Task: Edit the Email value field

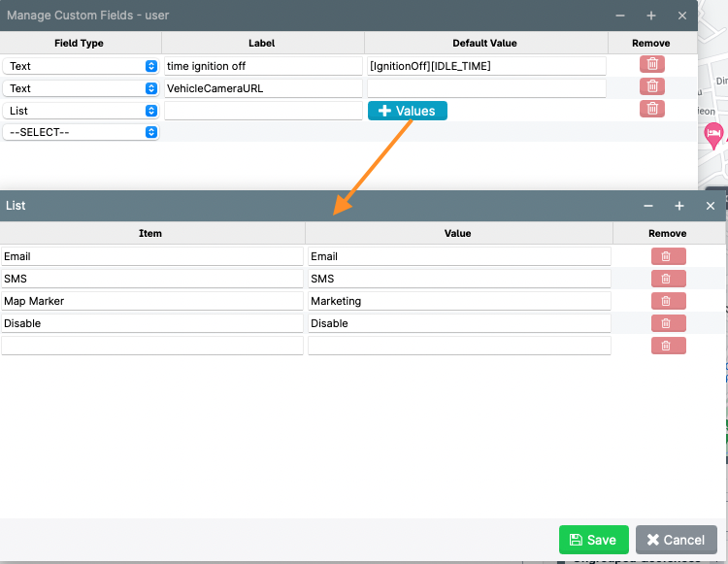Action: pos(459,256)
